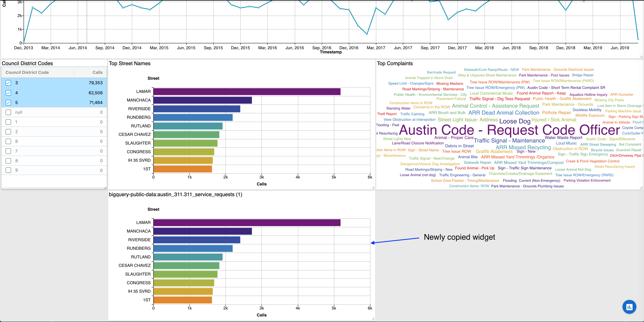Select 'Theft Report' in the word cloud

coord(387,114)
